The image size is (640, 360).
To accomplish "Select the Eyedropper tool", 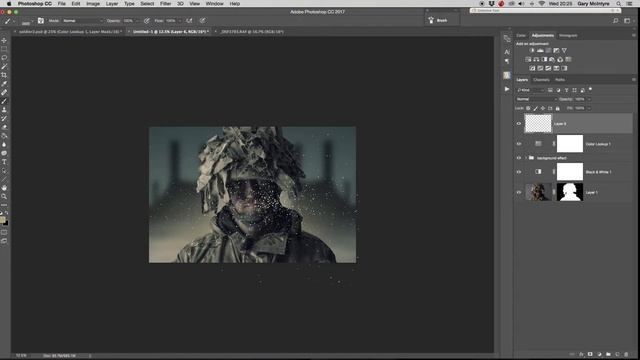I will pyautogui.click(x=4, y=84).
